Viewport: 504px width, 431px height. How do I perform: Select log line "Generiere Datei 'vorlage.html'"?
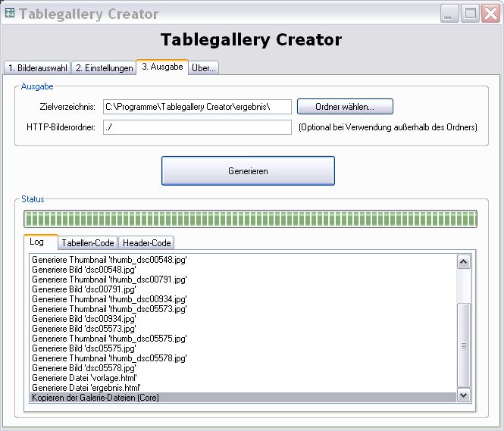[243, 378]
